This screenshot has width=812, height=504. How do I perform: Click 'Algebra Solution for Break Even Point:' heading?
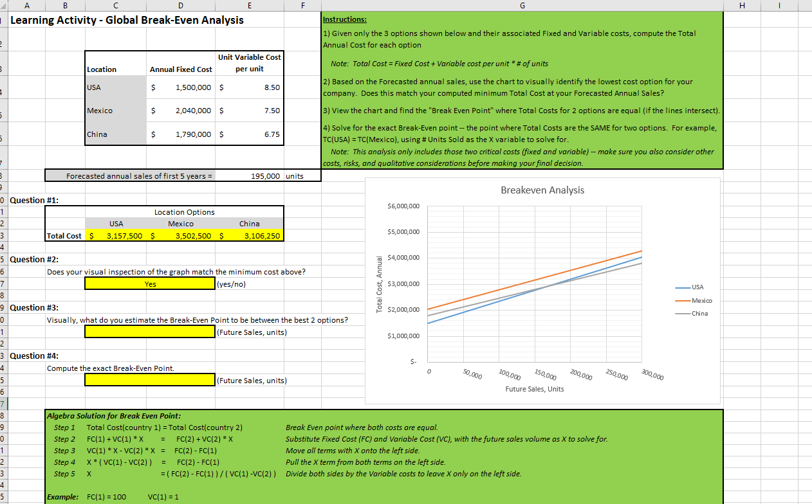click(115, 416)
